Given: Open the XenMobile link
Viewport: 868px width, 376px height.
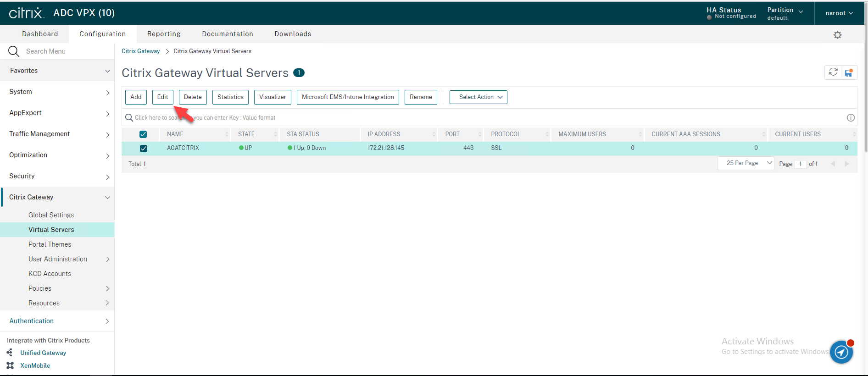Looking at the screenshot, I should point(35,365).
